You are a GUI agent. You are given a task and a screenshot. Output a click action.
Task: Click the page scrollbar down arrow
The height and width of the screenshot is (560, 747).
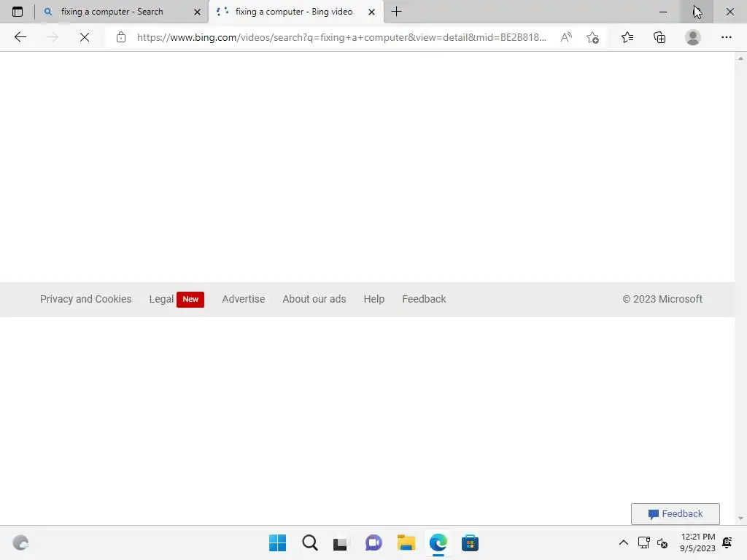point(740,518)
